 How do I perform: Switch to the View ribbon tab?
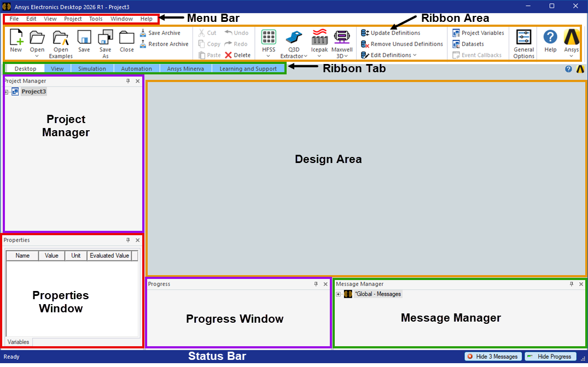(x=57, y=68)
